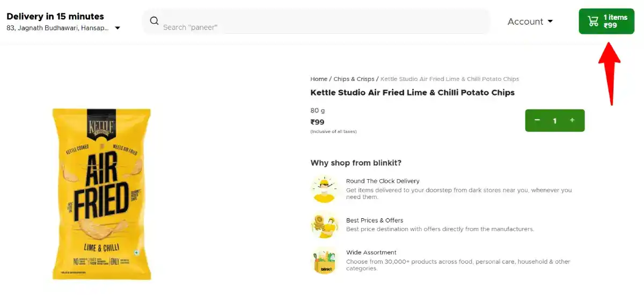Click the Wide Assortment title
The width and height of the screenshot is (644, 295).
tap(371, 253)
